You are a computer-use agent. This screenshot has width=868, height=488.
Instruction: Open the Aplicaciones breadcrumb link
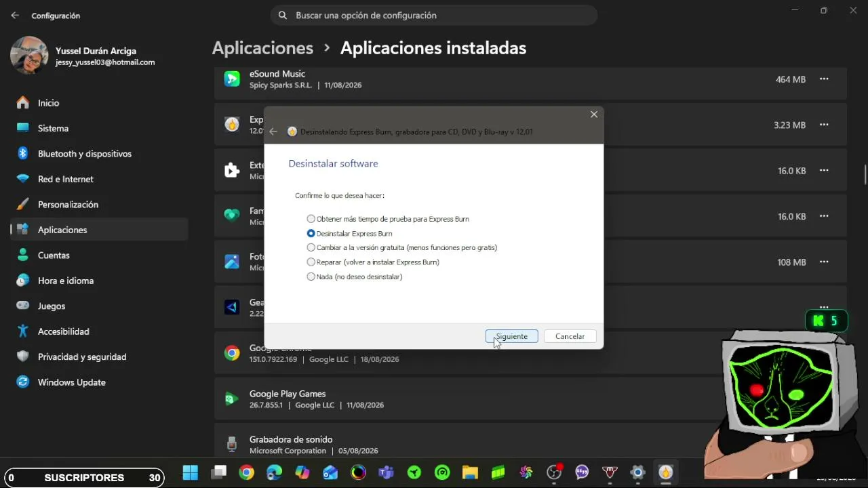tap(262, 48)
